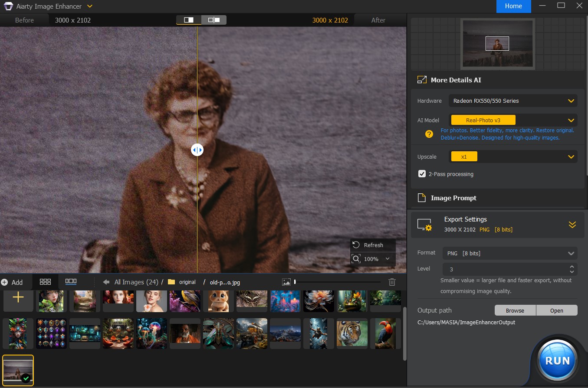This screenshot has height=388, width=588.
Task: Click the navigator preview thumbnail
Action: tap(497, 44)
